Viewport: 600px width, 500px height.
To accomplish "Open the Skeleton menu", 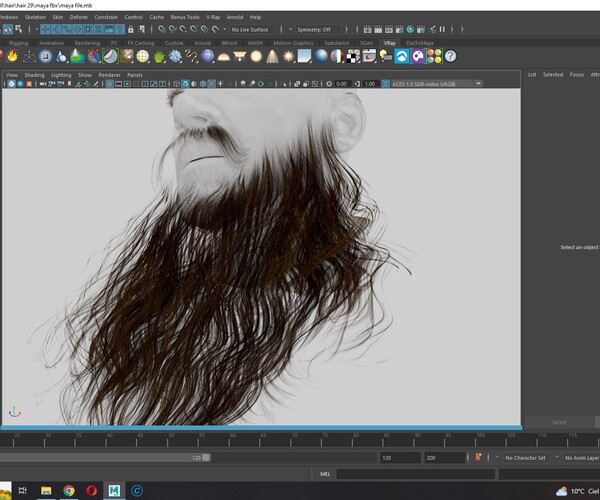I will click(x=35, y=17).
